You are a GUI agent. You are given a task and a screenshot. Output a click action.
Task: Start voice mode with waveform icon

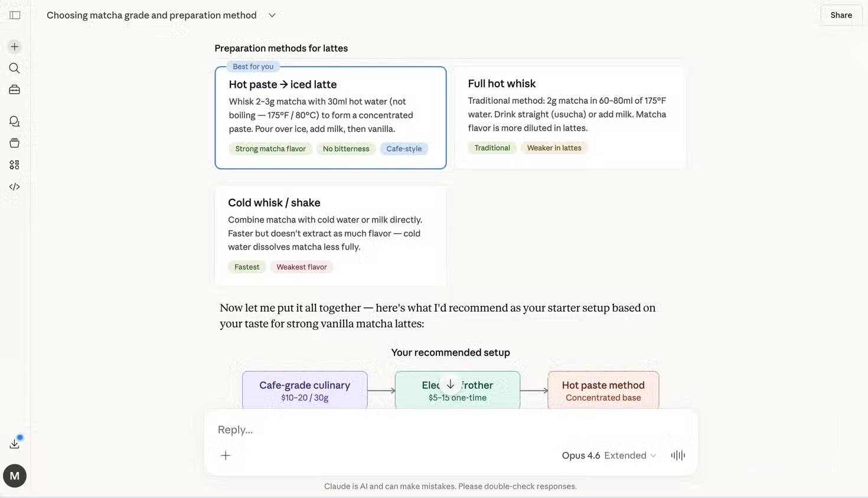click(x=678, y=455)
